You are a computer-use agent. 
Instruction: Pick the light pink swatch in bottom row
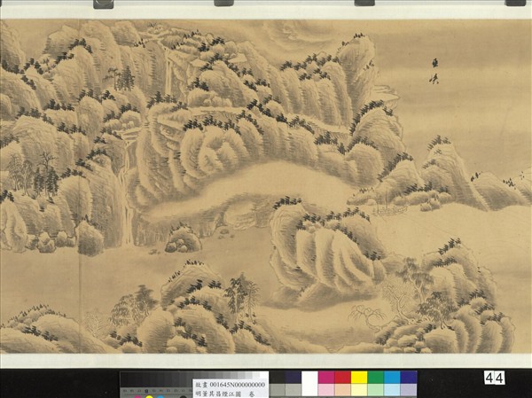326,390
